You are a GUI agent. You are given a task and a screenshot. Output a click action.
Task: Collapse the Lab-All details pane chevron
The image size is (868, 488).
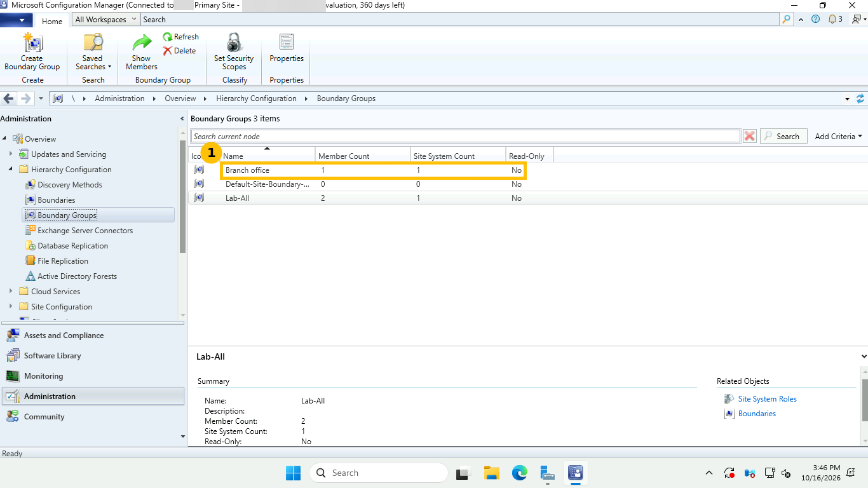(x=864, y=356)
